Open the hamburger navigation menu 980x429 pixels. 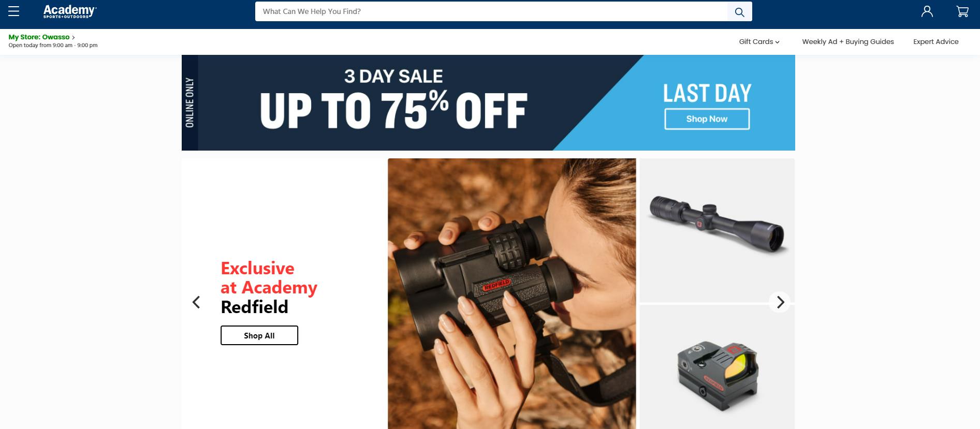pos(14,11)
